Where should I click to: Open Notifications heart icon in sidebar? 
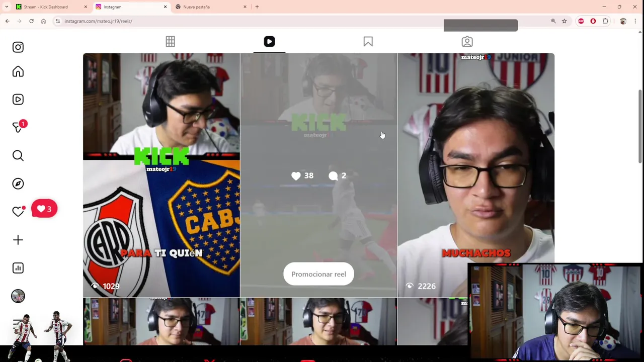[18, 212]
